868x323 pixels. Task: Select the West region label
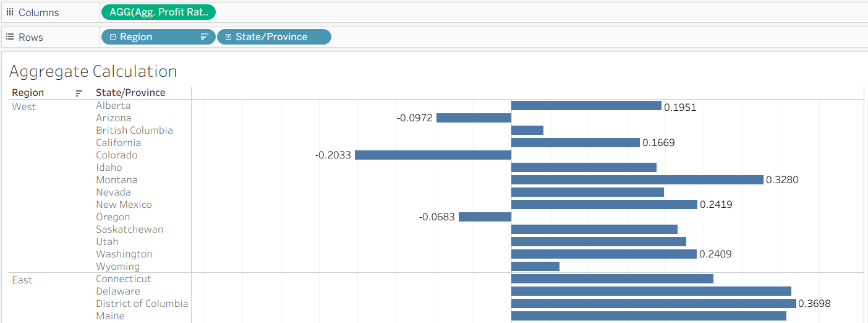(x=24, y=106)
